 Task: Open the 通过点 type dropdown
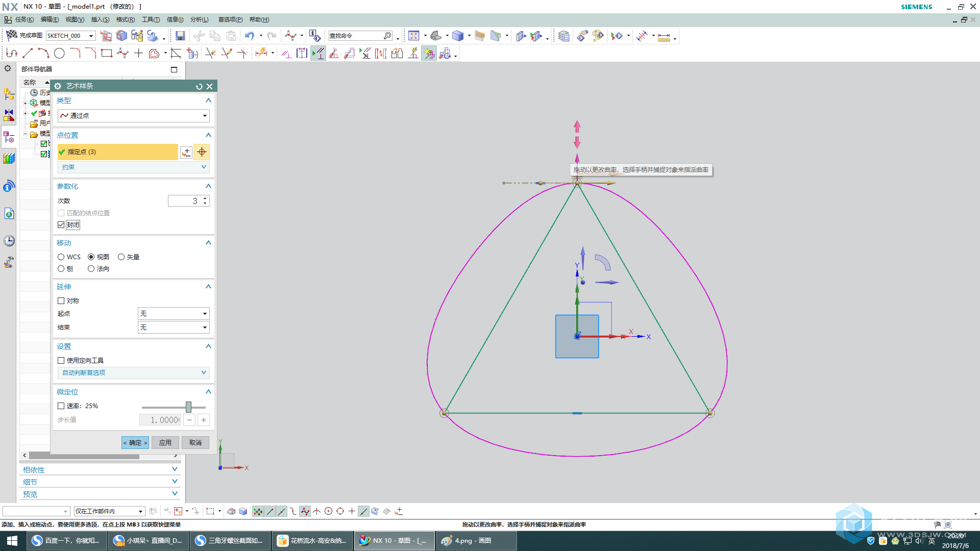(x=133, y=116)
